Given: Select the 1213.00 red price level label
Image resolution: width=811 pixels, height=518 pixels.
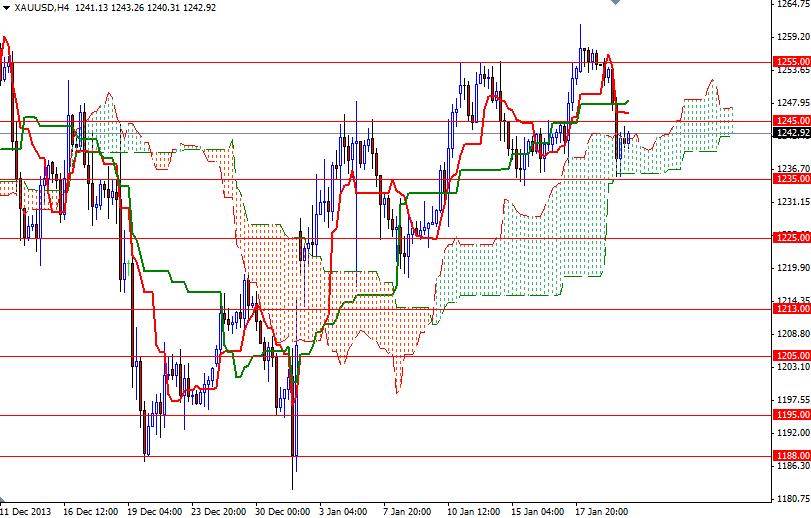Looking at the screenshot, I should [x=792, y=309].
